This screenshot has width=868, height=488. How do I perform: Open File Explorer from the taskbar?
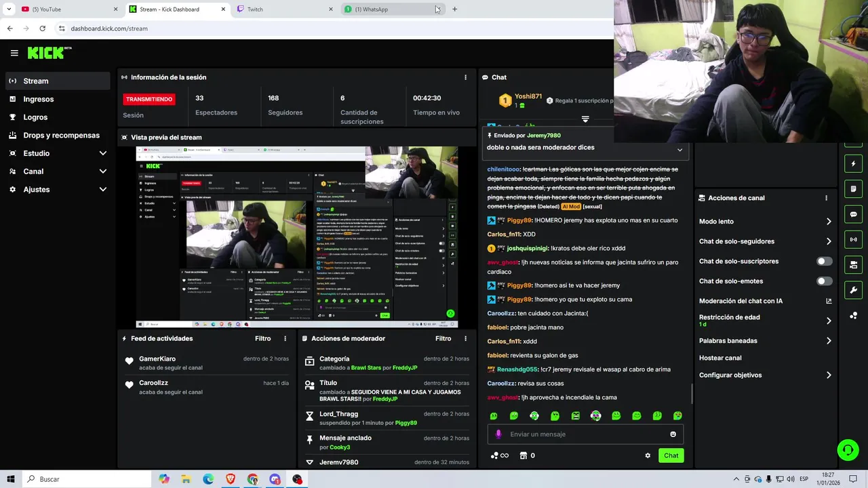click(186, 479)
